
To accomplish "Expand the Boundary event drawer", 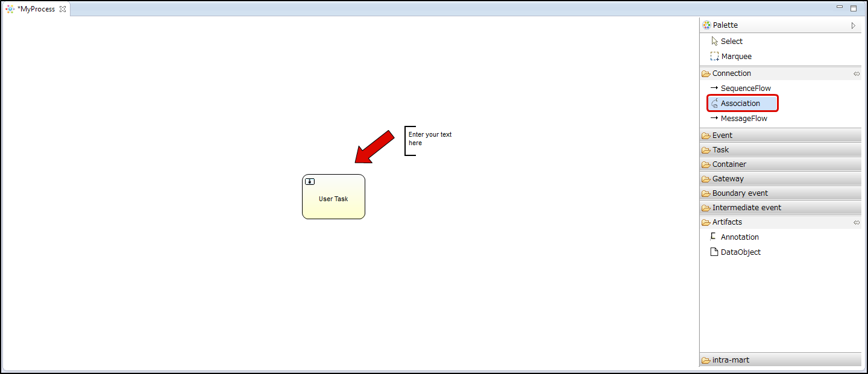I will [x=781, y=193].
